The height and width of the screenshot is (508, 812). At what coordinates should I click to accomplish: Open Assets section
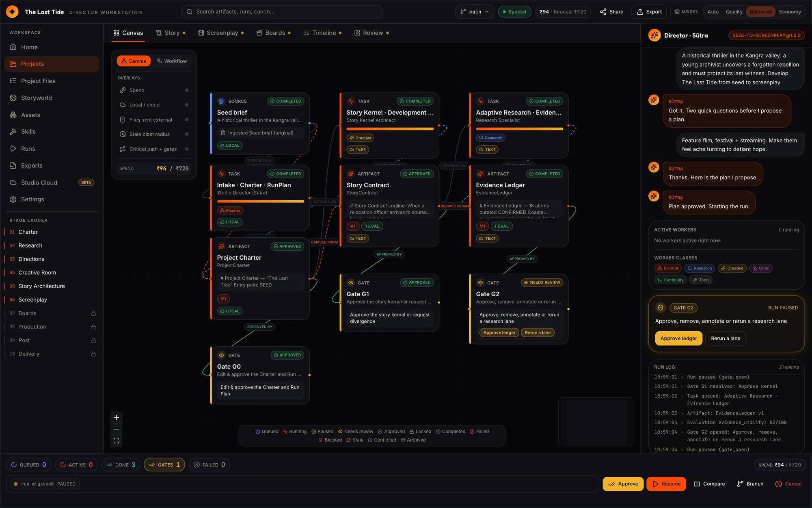point(52,115)
